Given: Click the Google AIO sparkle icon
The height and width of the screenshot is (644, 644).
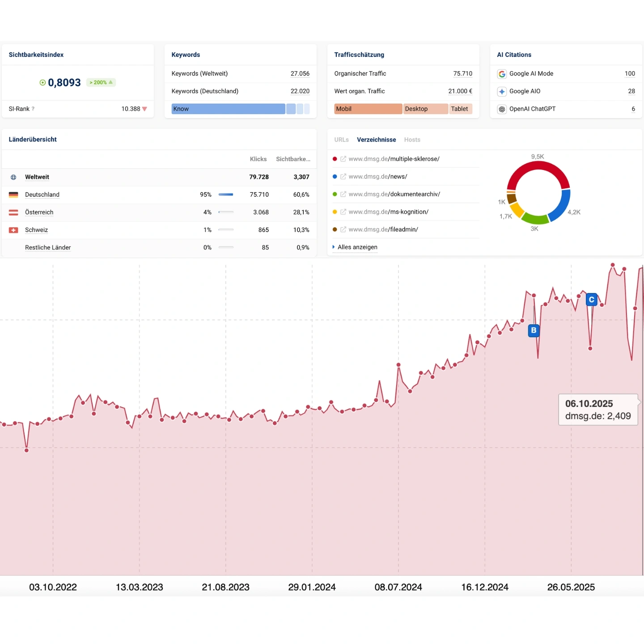Looking at the screenshot, I should (502, 91).
